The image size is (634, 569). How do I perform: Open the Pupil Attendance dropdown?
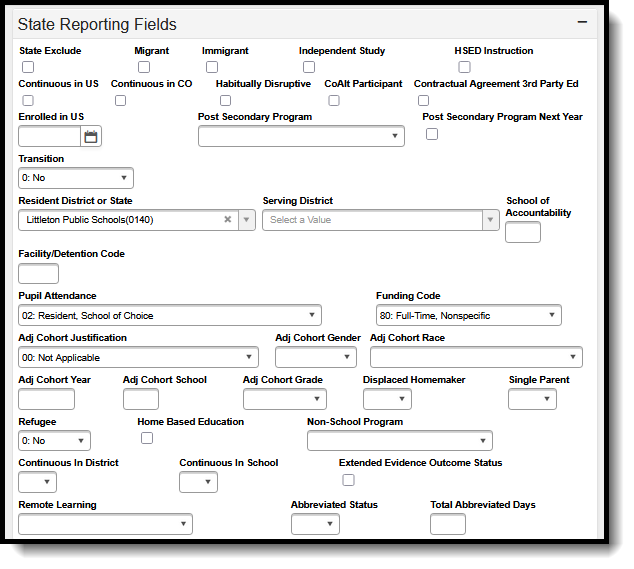pos(170,315)
